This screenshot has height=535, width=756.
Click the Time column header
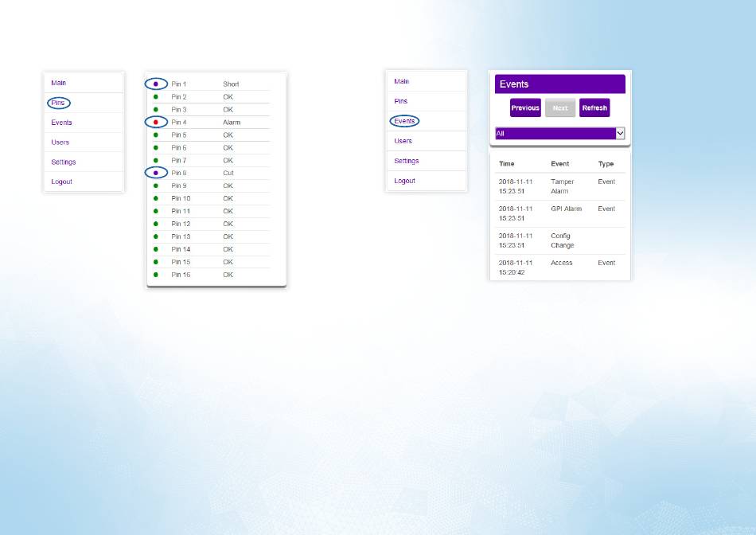(507, 164)
